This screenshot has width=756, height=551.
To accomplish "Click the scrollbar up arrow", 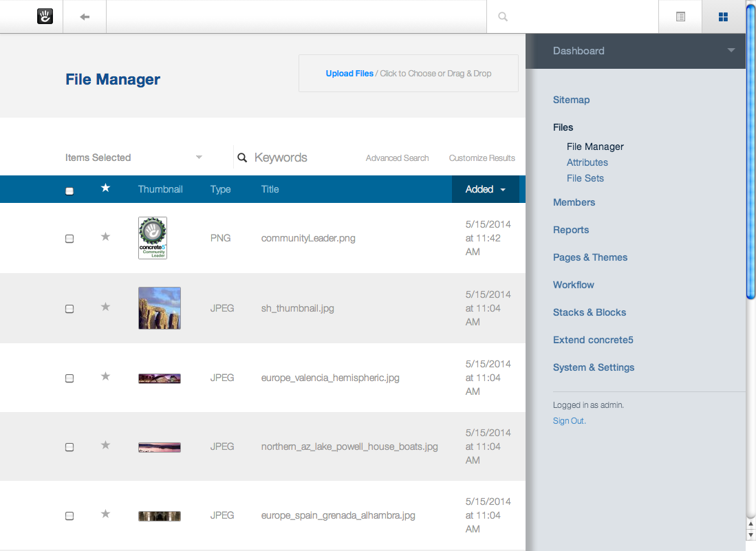I will click(750, 524).
